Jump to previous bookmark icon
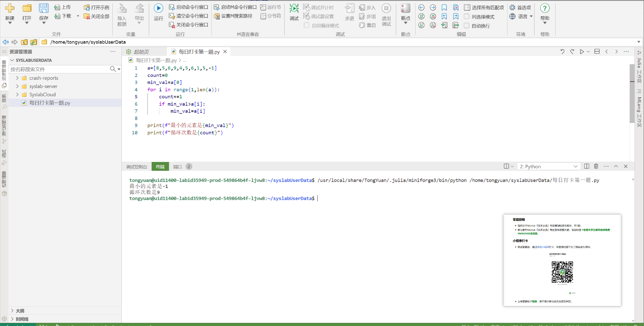Screen dimensions: 644x326 click(444, 16)
